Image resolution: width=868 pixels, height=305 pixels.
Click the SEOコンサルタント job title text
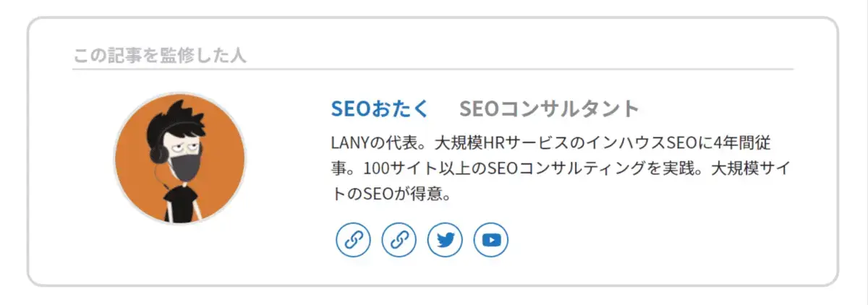[x=550, y=109]
